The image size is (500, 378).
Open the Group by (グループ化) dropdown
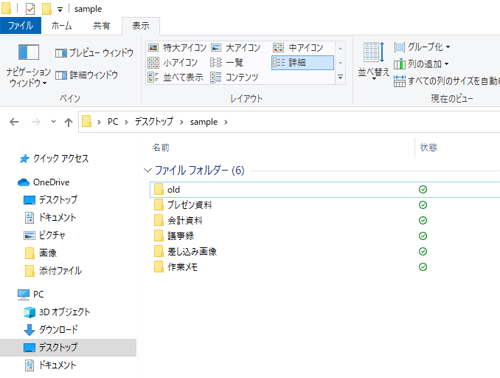422,47
